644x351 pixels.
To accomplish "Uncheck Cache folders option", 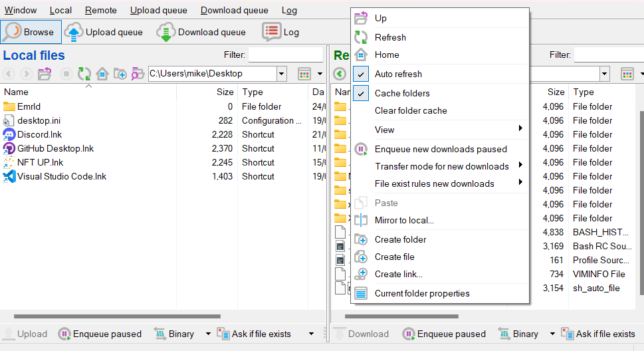I will (402, 93).
